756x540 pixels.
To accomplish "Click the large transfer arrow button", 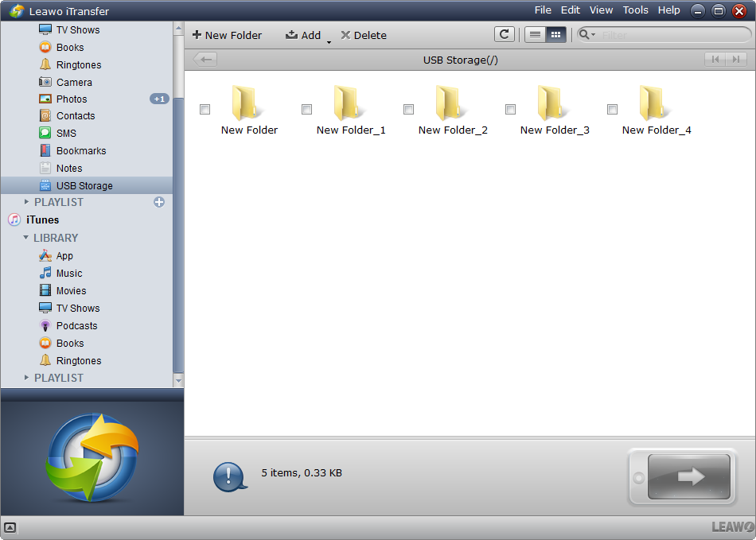I will (x=688, y=476).
